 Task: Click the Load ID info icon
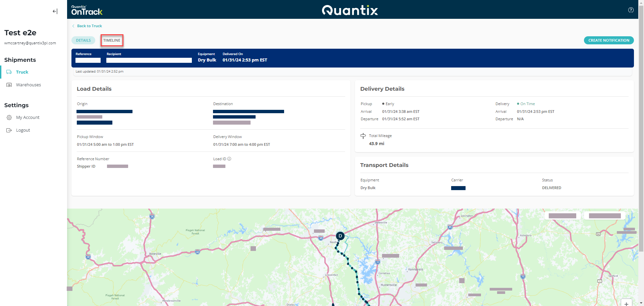click(x=229, y=159)
